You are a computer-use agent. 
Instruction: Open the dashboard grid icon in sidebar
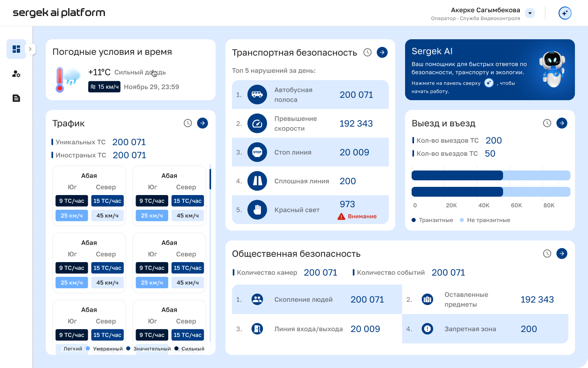point(16,49)
